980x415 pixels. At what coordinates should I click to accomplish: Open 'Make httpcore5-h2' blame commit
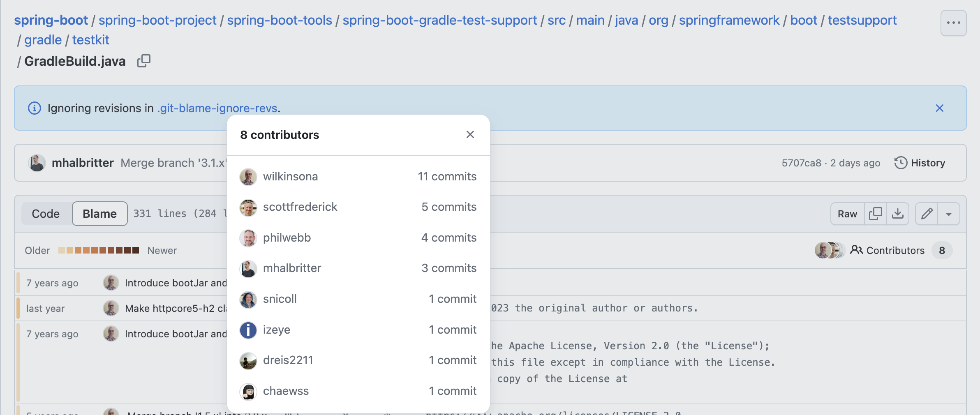[176, 308]
